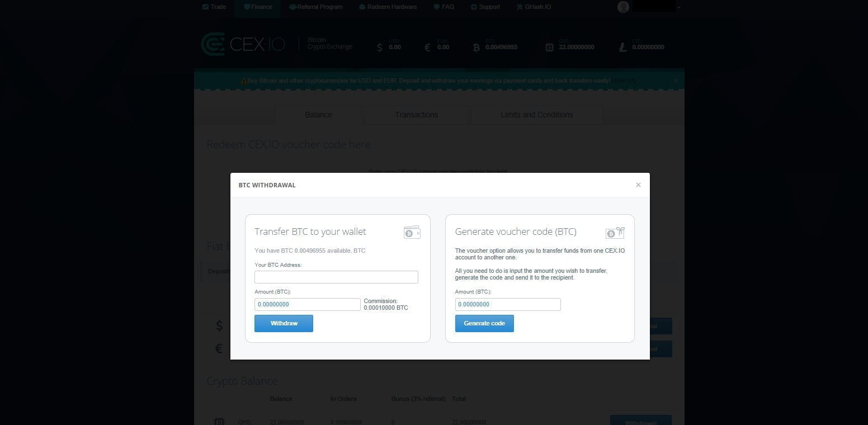Open the Support menu item
This screenshot has height=425, width=868.
(485, 7)
